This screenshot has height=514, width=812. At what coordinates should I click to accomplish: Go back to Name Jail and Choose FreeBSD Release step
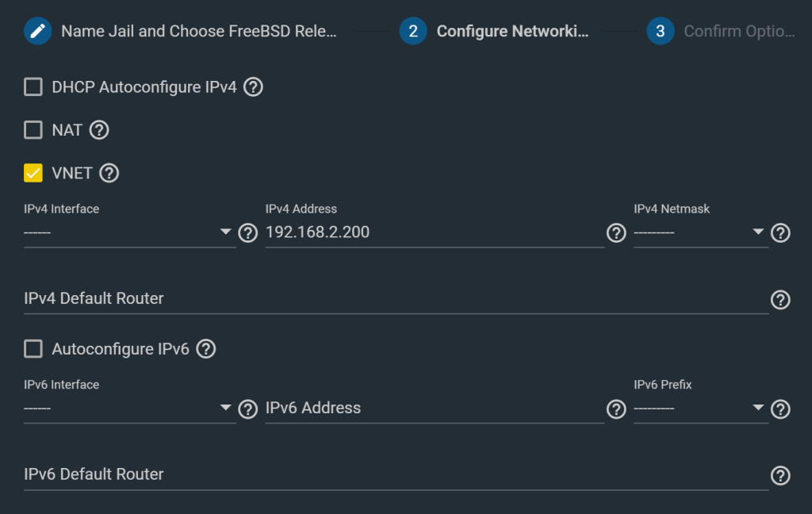(181, 32)
